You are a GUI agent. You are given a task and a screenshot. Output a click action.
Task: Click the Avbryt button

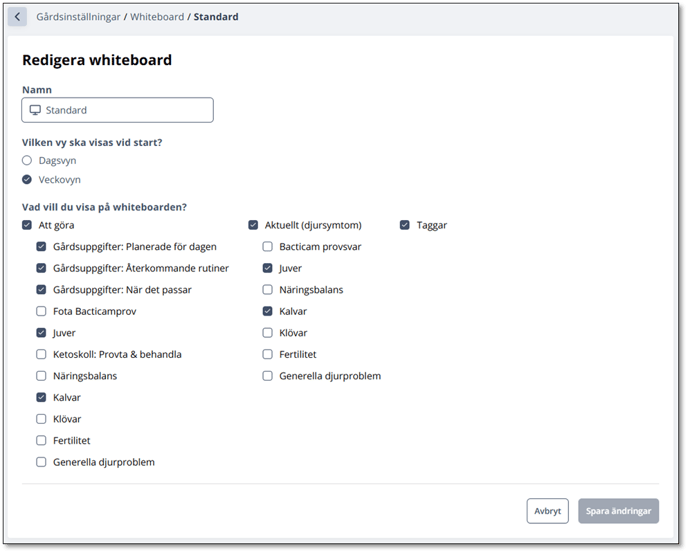tap(548, 511)
